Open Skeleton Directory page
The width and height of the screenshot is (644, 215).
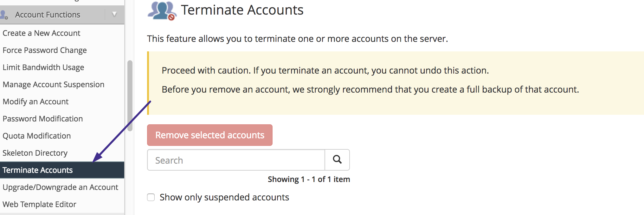[x=35, y=153]
